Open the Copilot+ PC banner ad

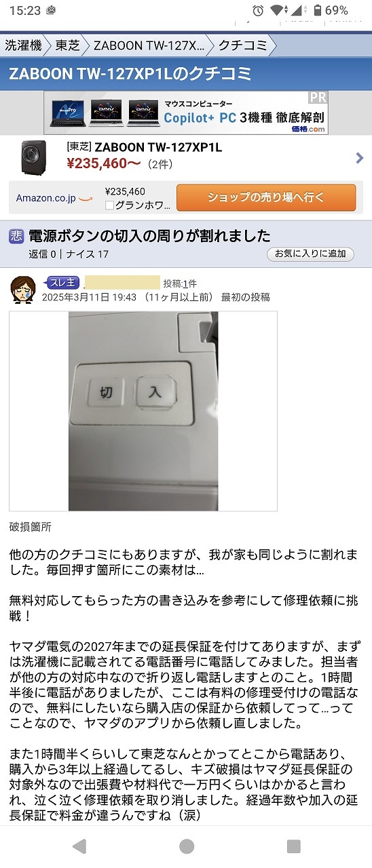click(186, 113)
